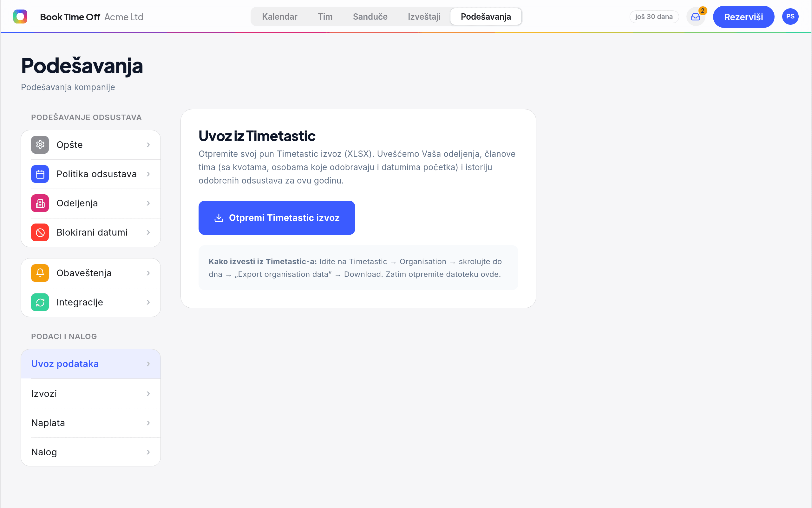Click the chevron beside Nalog
Image resolution: width=812 pixels, height=508 pixels.
[x=148, y=452]
